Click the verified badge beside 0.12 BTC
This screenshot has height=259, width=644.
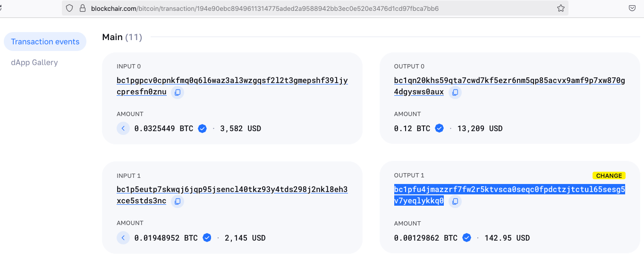(439, 128)
